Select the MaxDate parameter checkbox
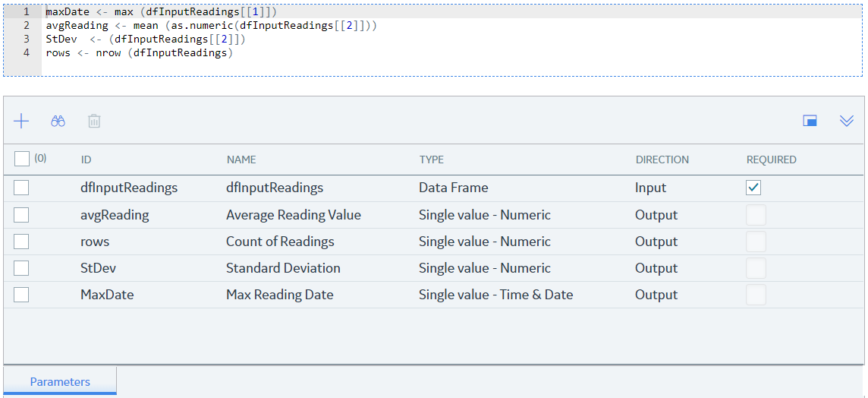Viewport: 868px width, 398px height. [x=21, y=295]
